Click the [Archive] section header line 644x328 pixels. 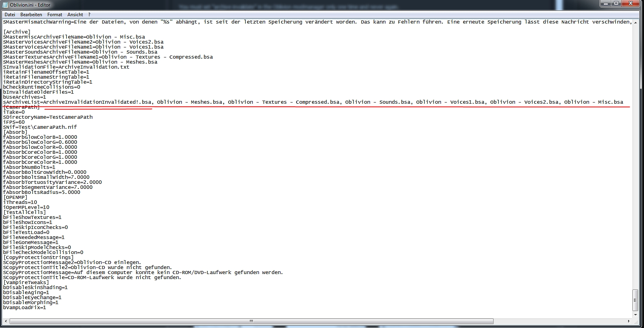(x=17, y=32)
